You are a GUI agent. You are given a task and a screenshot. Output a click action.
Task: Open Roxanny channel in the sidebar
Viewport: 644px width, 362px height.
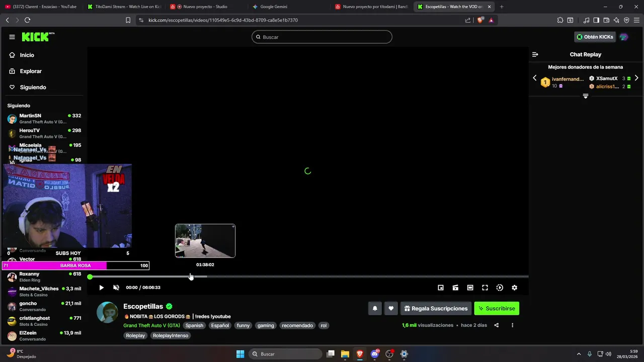(44, 277)
